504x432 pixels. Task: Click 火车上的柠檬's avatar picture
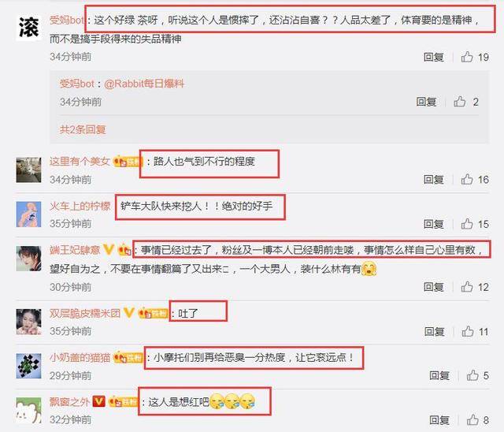[28, 214]
